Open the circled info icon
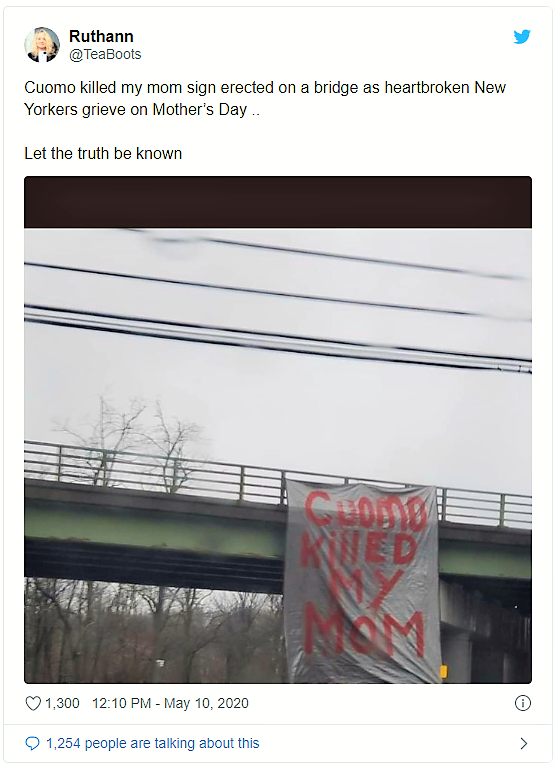The height and width of the screenshot is (767, 555). (523, 703)
